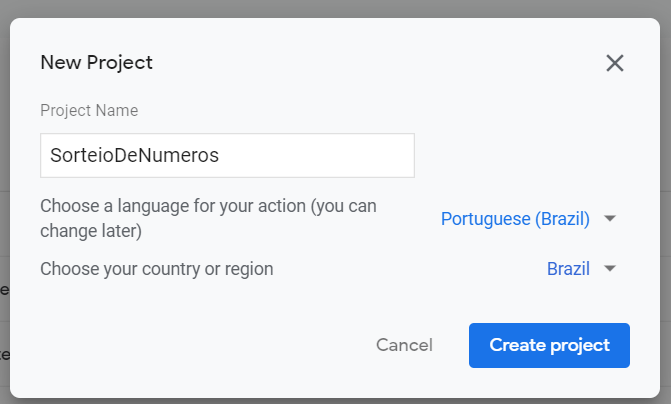Close the New Project dialog with X
Screen dimensions: 671x404
pyautogui.click(x=615, y=63)
